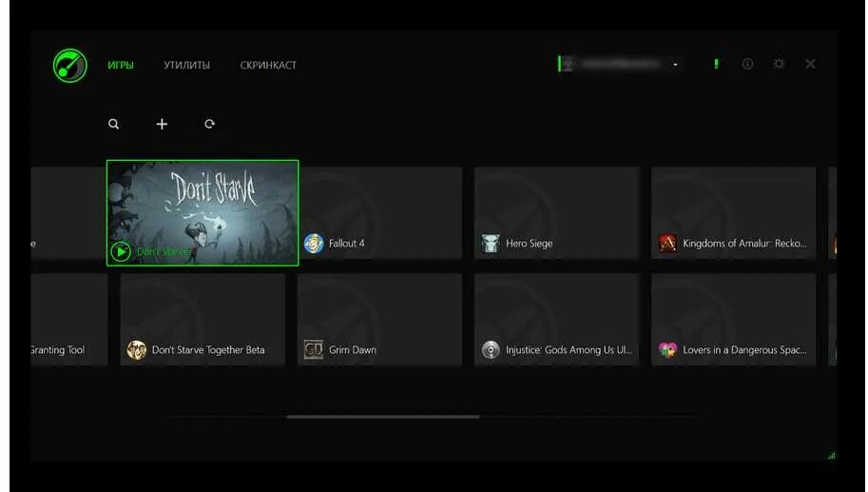Click the Injustice disc icon

491,349
